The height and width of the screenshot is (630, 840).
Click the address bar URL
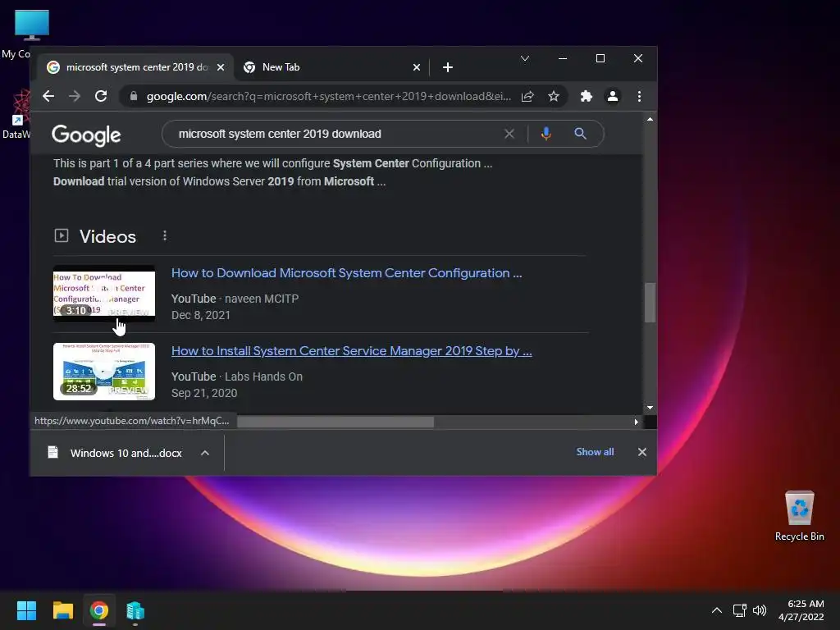tap(328, 97)
